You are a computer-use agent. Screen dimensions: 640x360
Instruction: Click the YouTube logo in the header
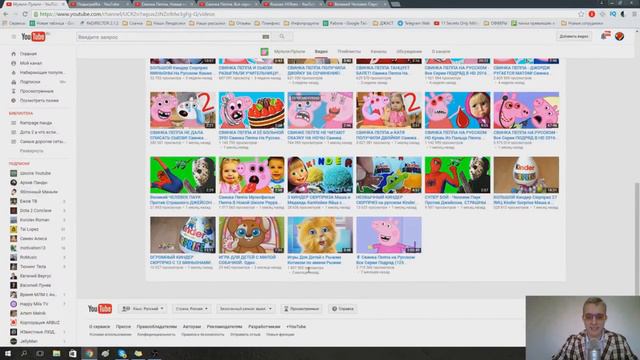point(33,37)
